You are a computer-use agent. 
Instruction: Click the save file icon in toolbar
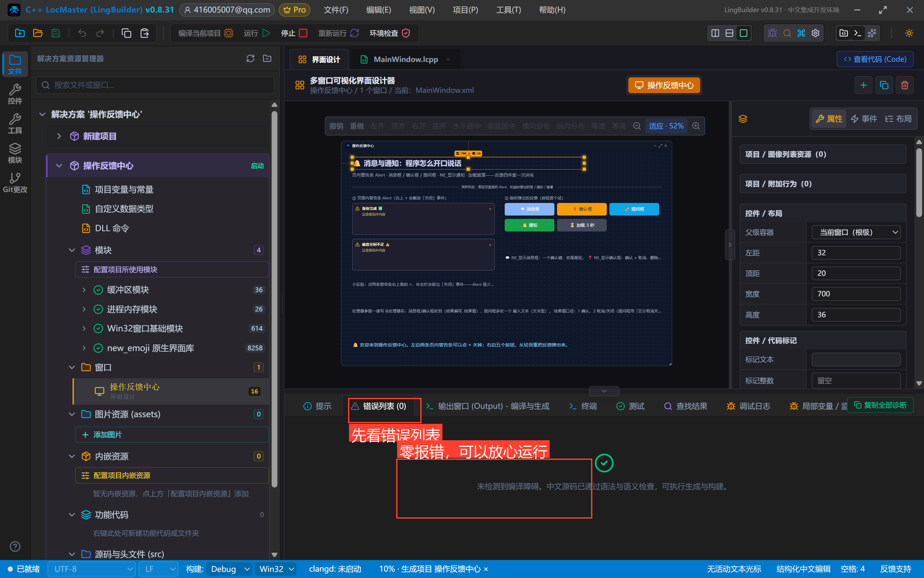point(56,33)
